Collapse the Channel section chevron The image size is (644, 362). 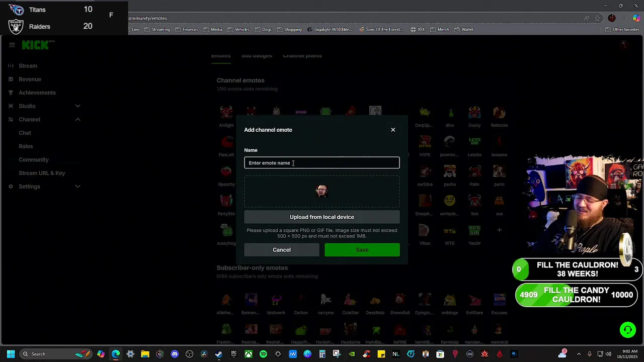77,119
